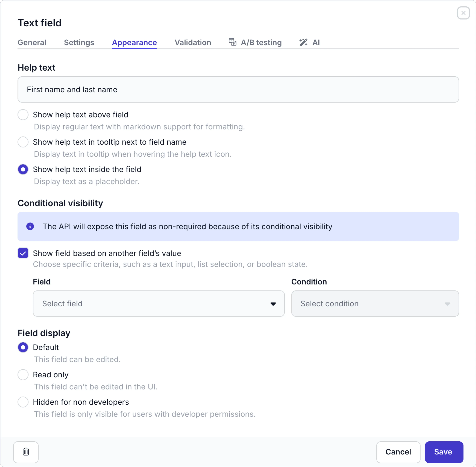
Task: Select "Show help text above field" option
Action: (23, 114)
